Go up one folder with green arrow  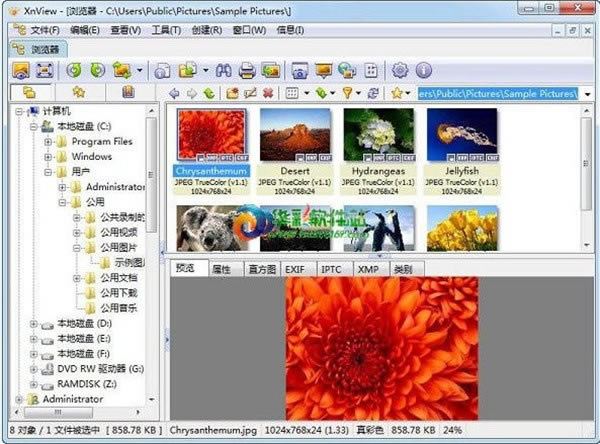click(209, 93)
